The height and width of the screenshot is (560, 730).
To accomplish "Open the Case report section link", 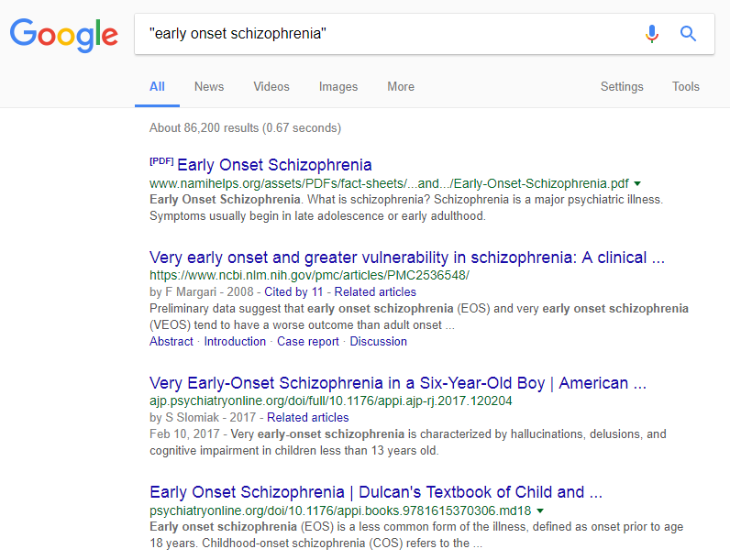I will point(308,341).
